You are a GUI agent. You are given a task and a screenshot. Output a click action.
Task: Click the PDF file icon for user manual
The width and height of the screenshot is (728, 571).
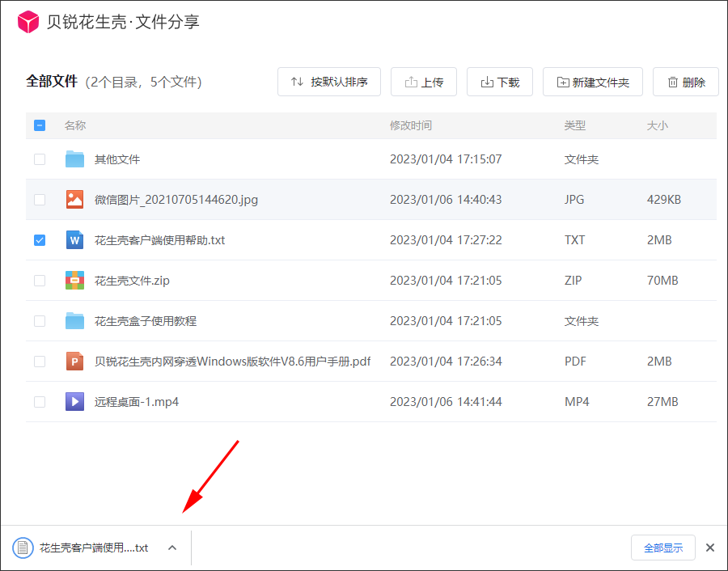(75, 362)
